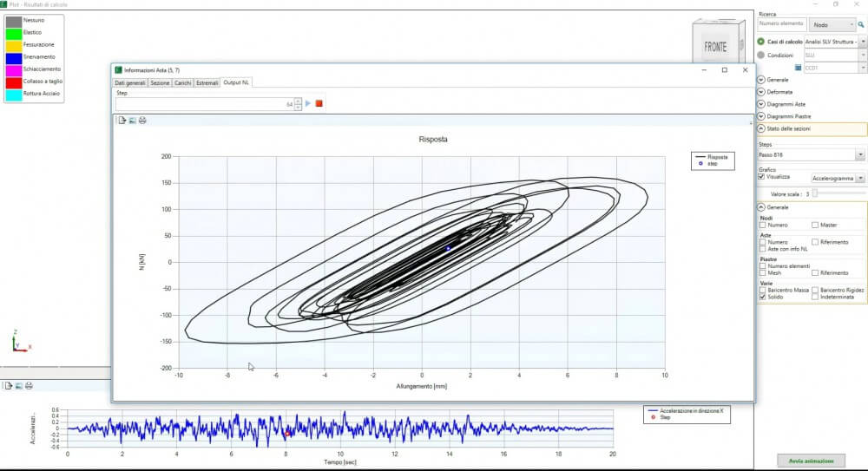Switch to the Sezione tab
This screenshot has height=471, width=868.
(x=160, y=83)
